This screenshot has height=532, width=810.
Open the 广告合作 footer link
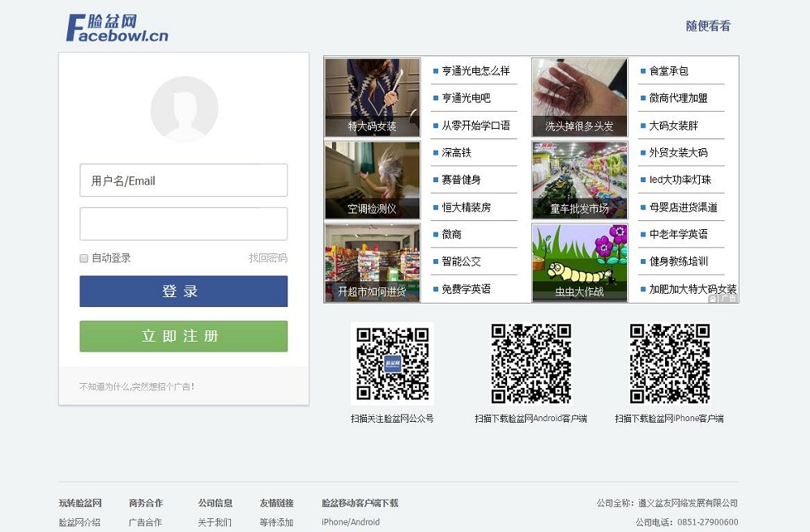[x=145, y=522]
